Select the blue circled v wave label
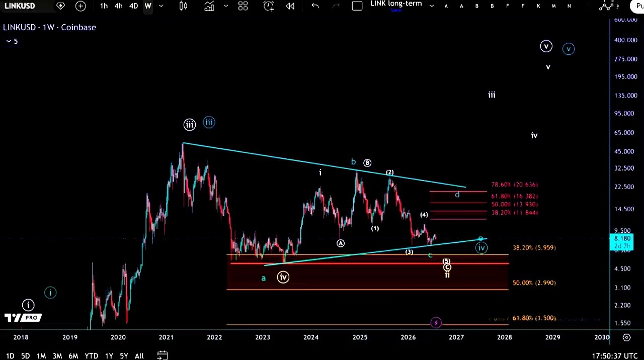The width and height of the screenshot is (644, 360). pyautogui.click(x=569, y=49)
